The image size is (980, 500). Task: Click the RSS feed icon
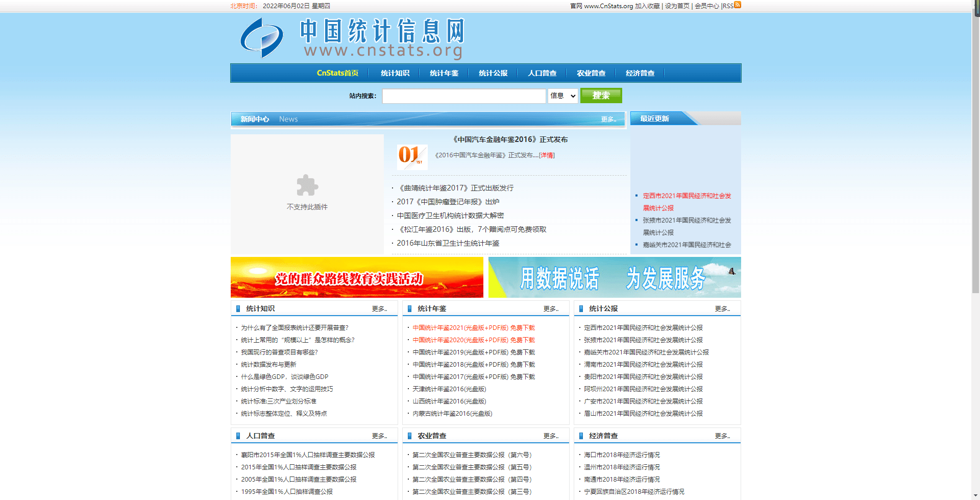[x=738, y=5]
